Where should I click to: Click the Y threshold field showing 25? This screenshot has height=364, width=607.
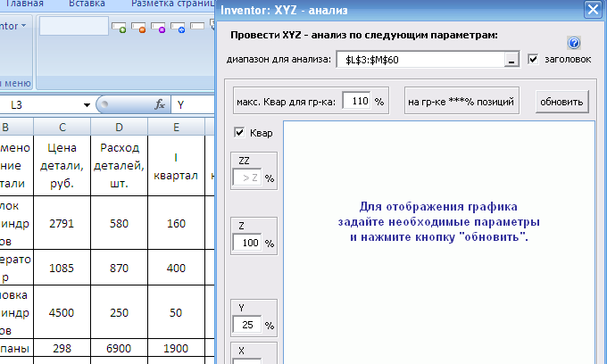click(x=247, y=325)
